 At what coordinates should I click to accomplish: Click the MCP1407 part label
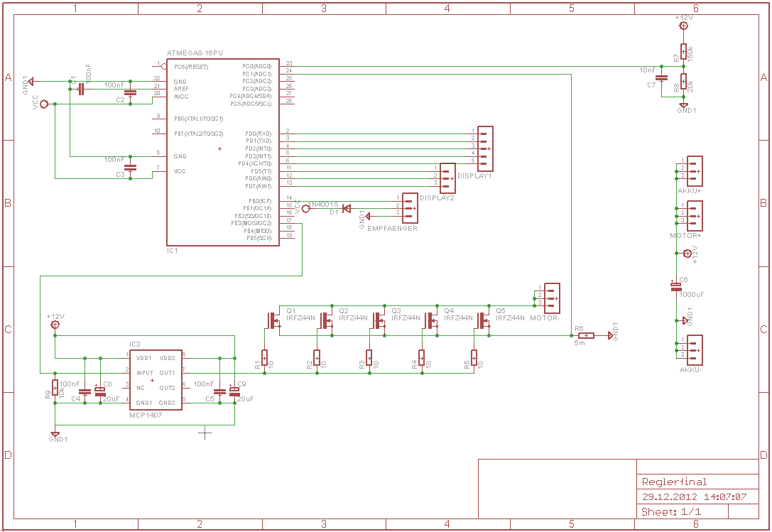tap(146, 416)
